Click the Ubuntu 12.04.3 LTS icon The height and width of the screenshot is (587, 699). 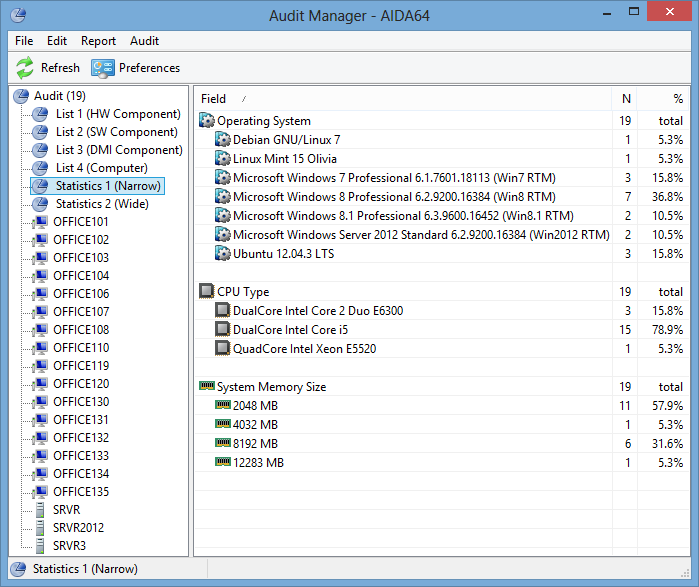(x=223, y=254)
